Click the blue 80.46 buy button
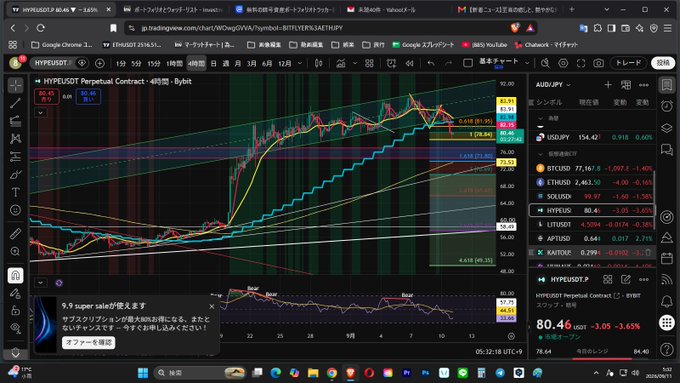680x383 pixels. (88, 96)
